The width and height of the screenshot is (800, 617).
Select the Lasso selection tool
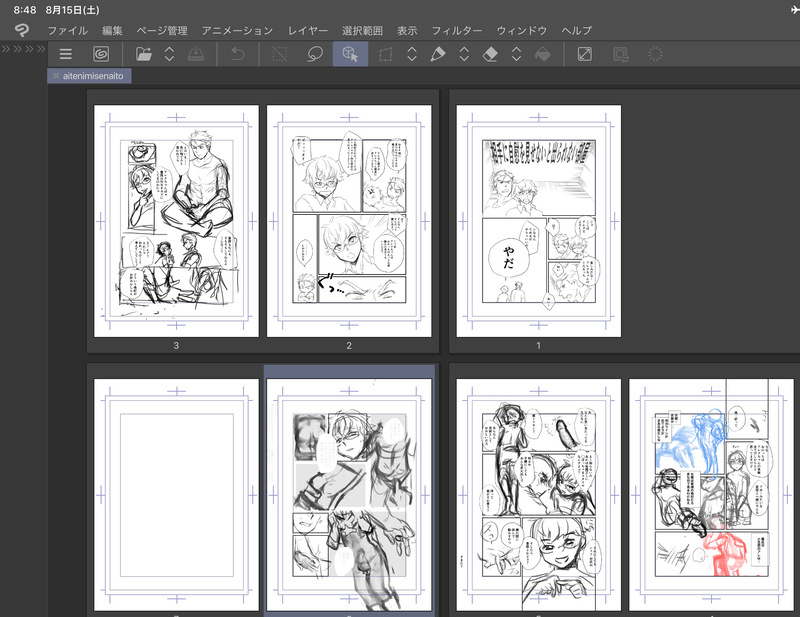[x=315, y=54]
